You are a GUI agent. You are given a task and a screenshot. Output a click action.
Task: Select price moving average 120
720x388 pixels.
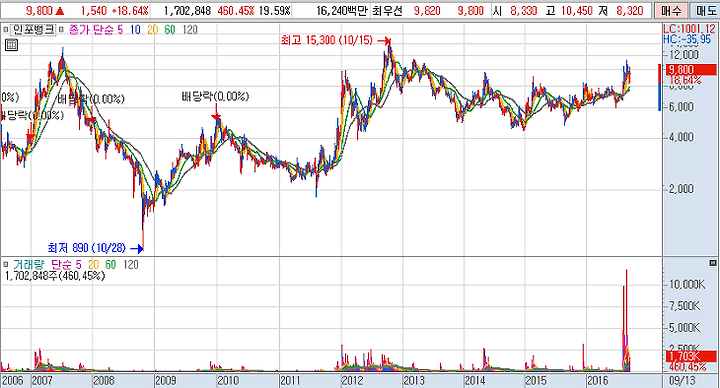pyautogui.click(x=190, y=30)
